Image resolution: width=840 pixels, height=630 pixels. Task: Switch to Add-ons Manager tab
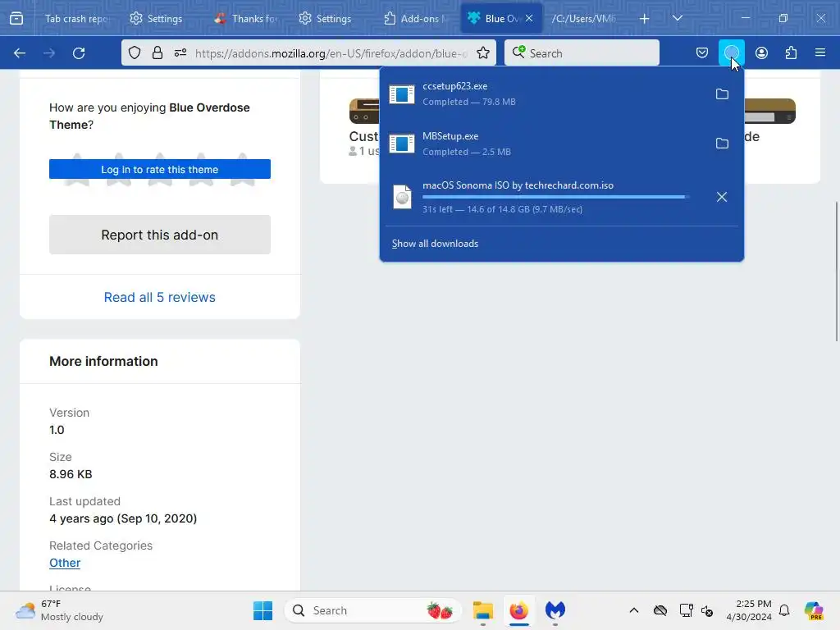click(x=416, y=19)
